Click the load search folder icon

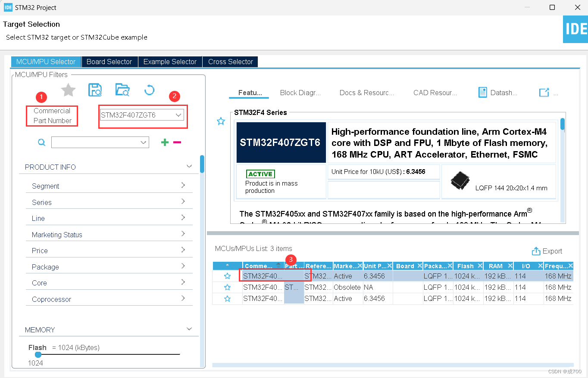[x=122, y=90]
